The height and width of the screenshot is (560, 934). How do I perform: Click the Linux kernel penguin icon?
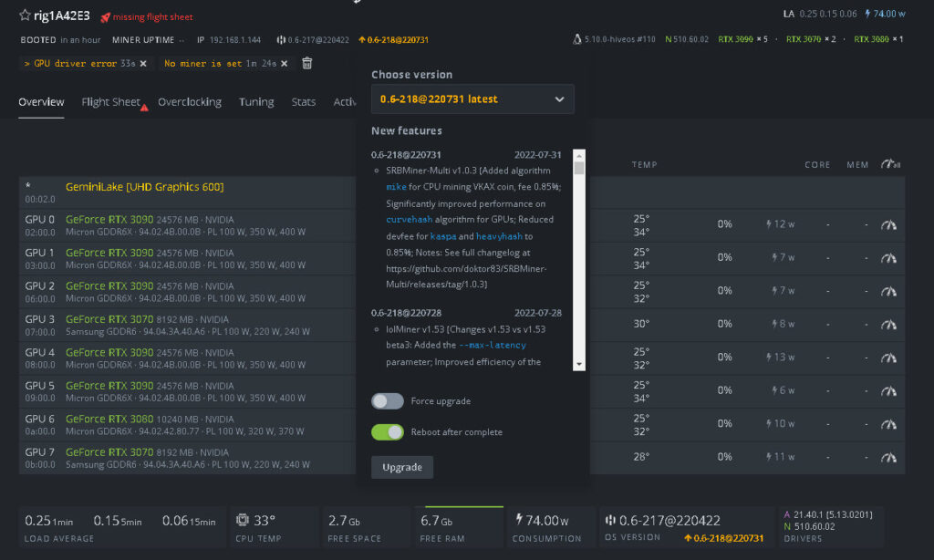coord(576,39)
